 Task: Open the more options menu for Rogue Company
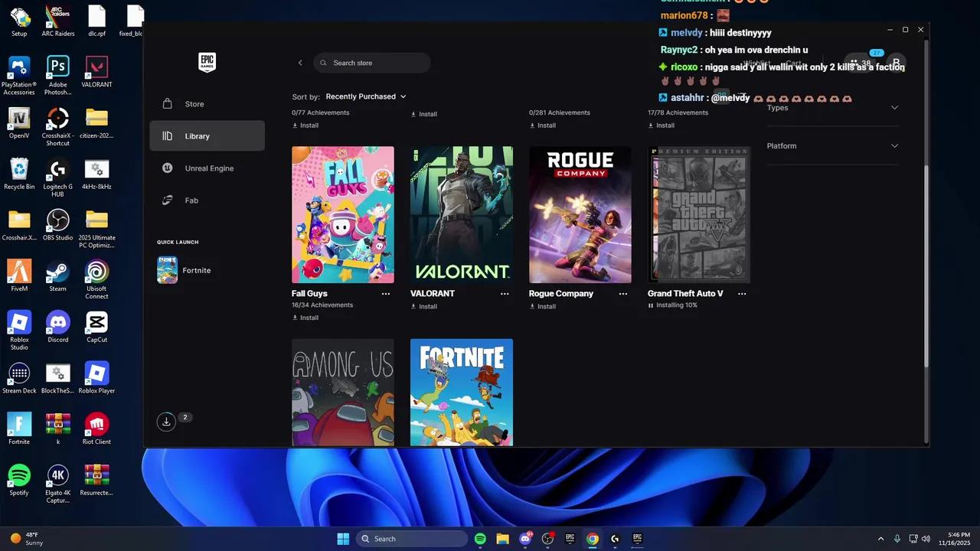tap(623, 294)
